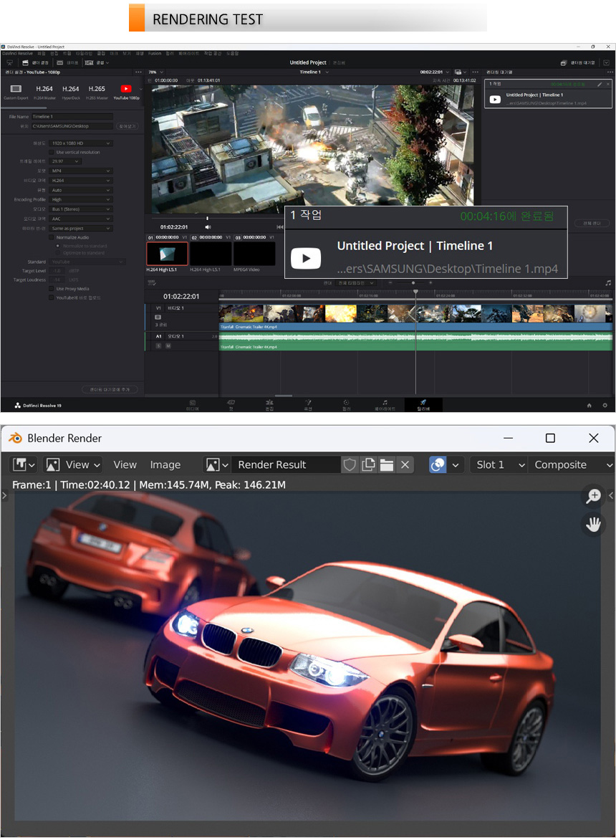Open the Fusion menu in the menu bar
Viewport: 616px width, 840px height.
coord(155,54)
